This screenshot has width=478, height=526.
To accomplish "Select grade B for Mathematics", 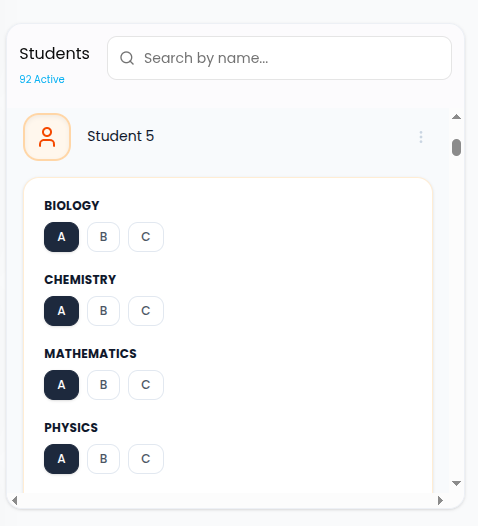I will coord(103,385).
